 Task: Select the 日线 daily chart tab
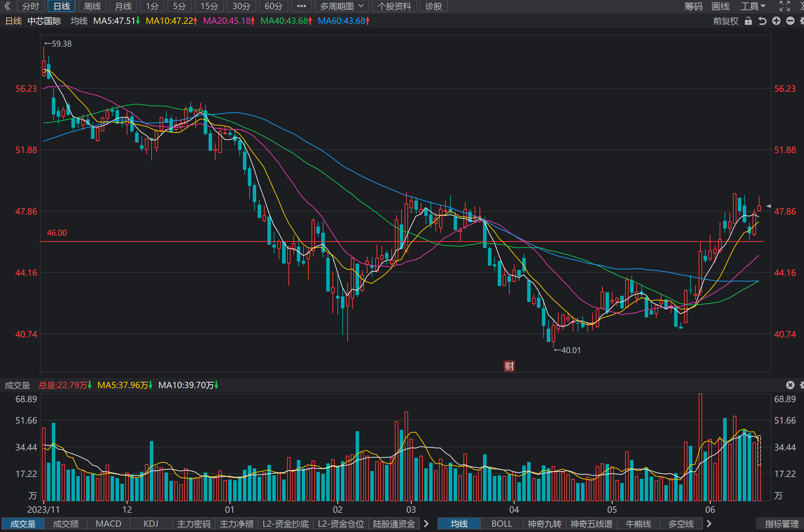pyautogui.click(x=62, y=6)
